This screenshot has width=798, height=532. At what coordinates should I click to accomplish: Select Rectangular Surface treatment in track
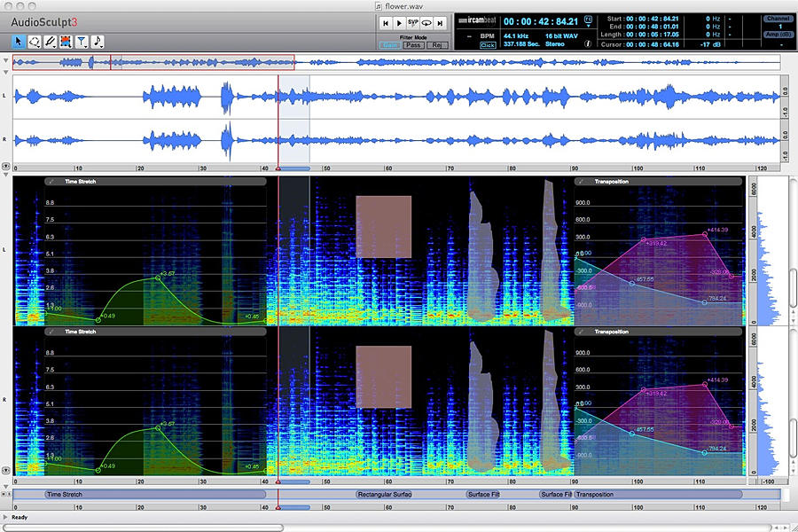[384, 495]
